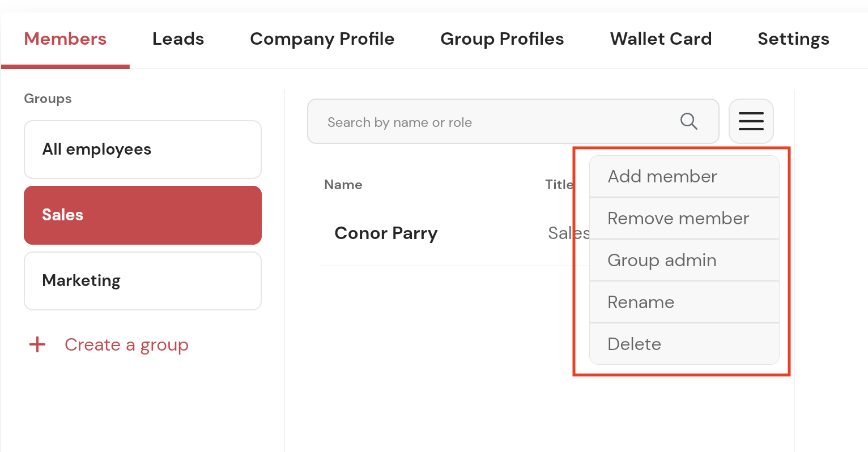The width and height of the screenshot is (868, 452).
Task: Select the Wallet Card tab
Action: point(661,39)
